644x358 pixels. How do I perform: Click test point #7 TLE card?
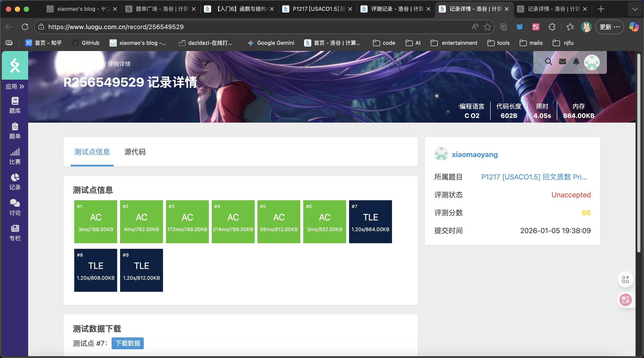pyautogui.click(x=370, y=222)
